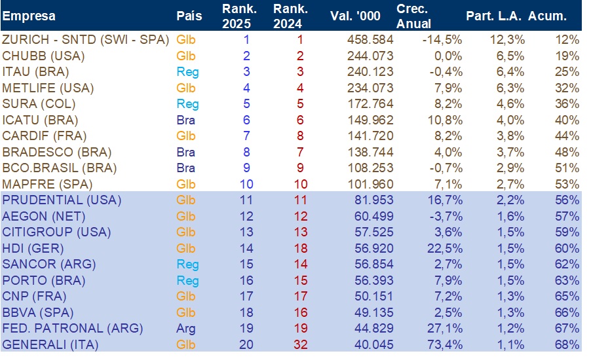
Task: Click the Val. '000 header
Action: (x=355, y=16)
